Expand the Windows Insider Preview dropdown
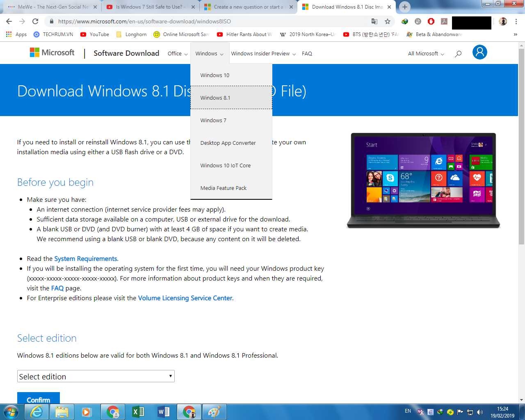This screenshot has height=420, width=525. tap(263, 53)
